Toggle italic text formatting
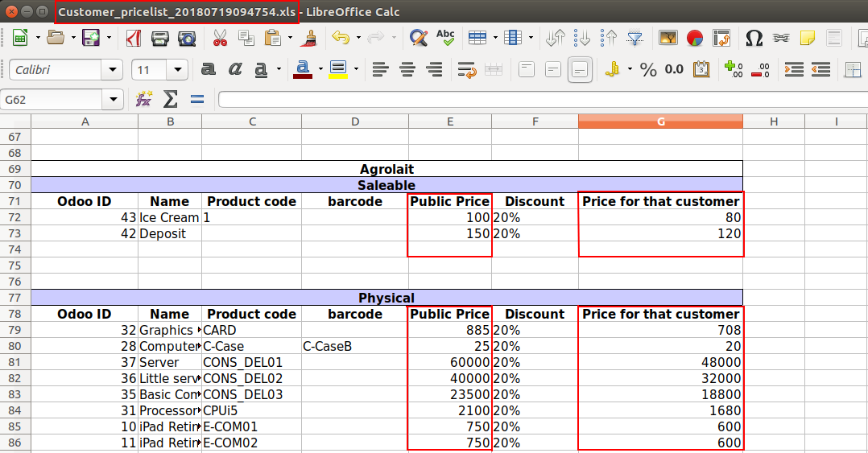 click(x=234, y=70)
